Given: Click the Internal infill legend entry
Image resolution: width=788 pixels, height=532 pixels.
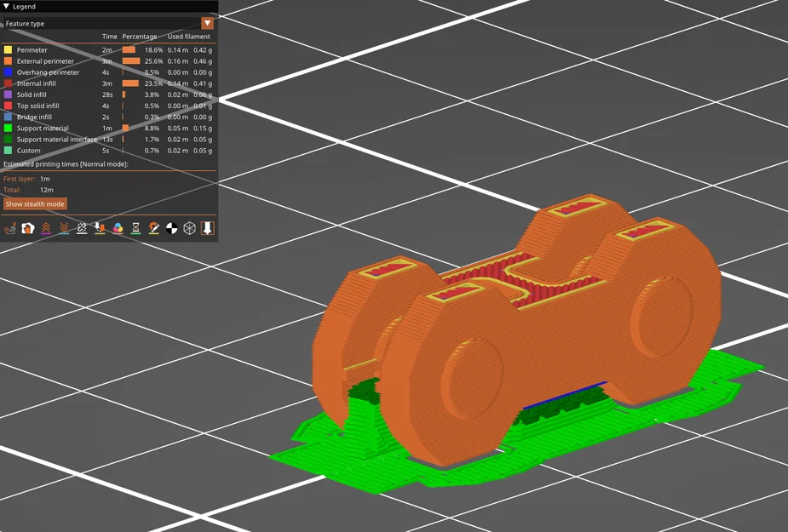Looking at the screenshot, I should 36,83.
